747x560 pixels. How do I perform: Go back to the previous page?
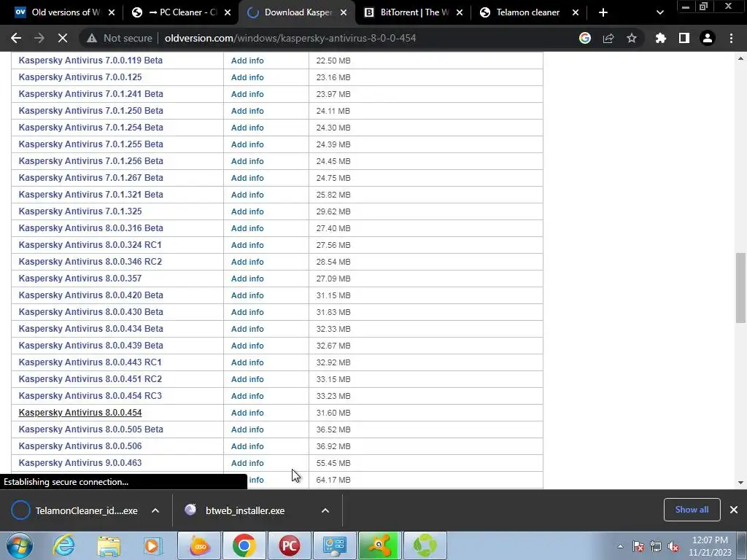tap(16, 38)
